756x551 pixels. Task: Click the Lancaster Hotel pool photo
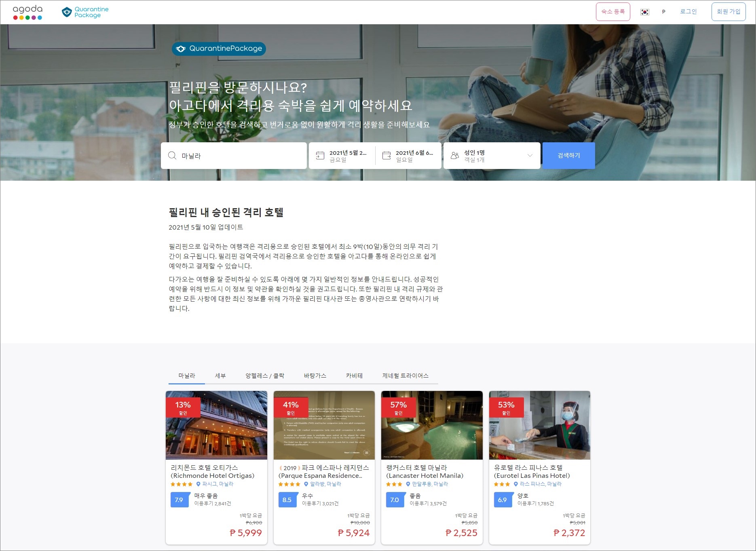pos(432,425)
